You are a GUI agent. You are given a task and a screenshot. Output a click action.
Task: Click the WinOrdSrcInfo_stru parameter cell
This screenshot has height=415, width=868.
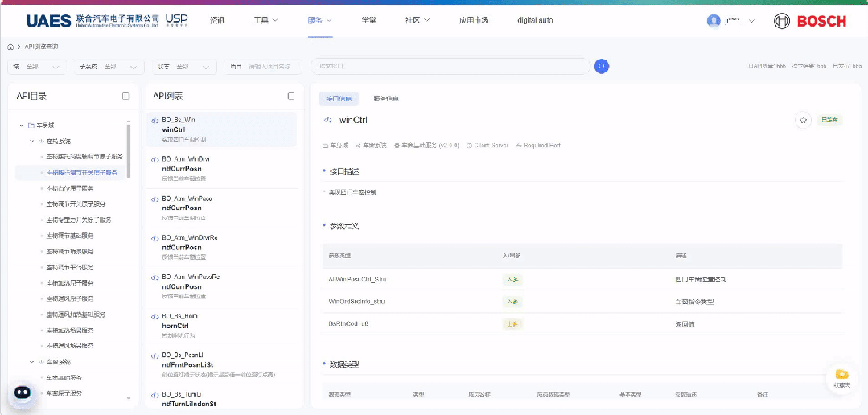pyautogui.click(x=357, y=302)
